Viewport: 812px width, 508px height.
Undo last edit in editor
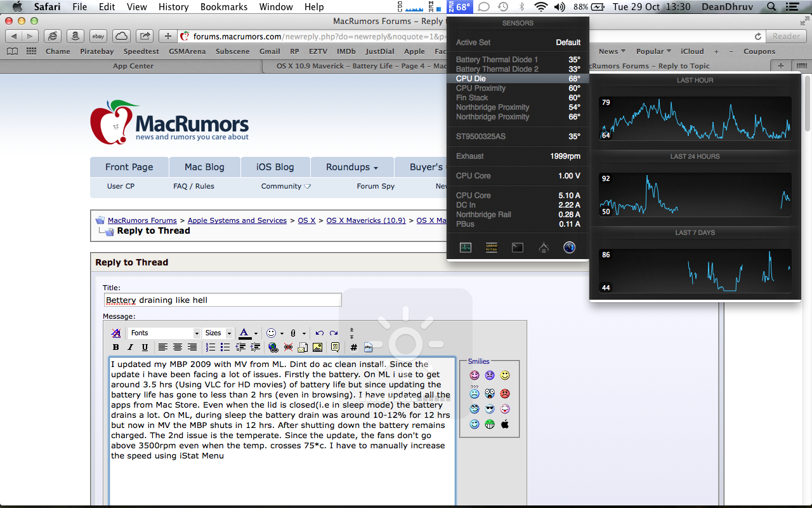[320, 333]
